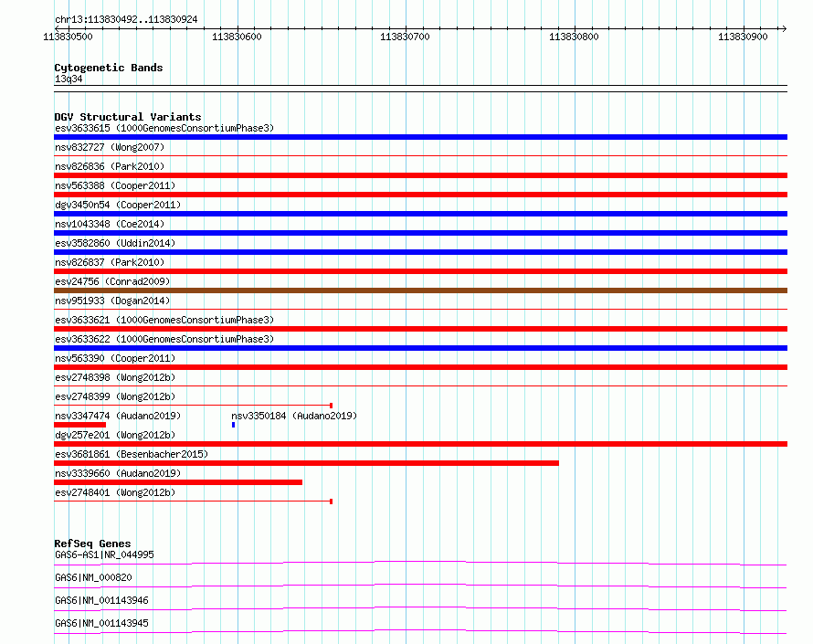Click the ruler's right arrow end
813x644 pixels.
click(x=784, y=28)
